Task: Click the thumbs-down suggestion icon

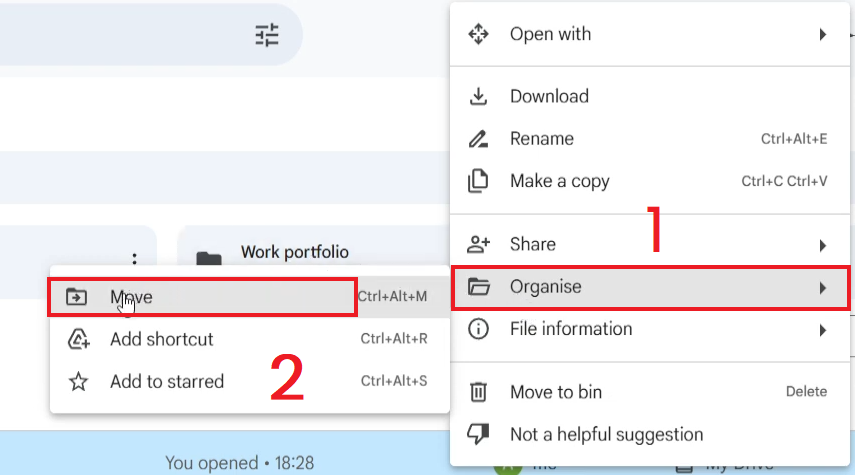Action: point(478,434)
